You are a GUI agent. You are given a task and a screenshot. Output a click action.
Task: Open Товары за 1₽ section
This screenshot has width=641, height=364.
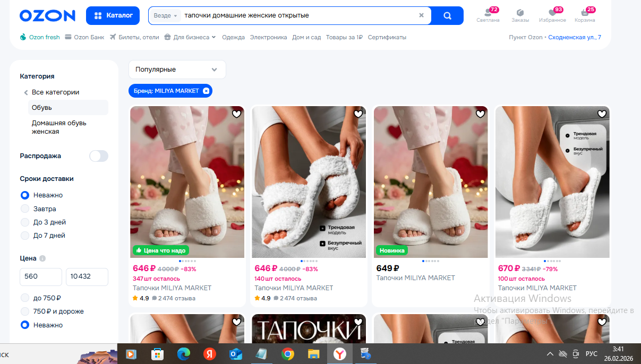click(344, 37)
